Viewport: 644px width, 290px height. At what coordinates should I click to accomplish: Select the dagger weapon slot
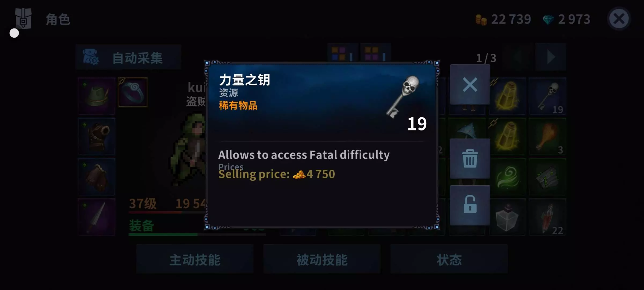97,217
